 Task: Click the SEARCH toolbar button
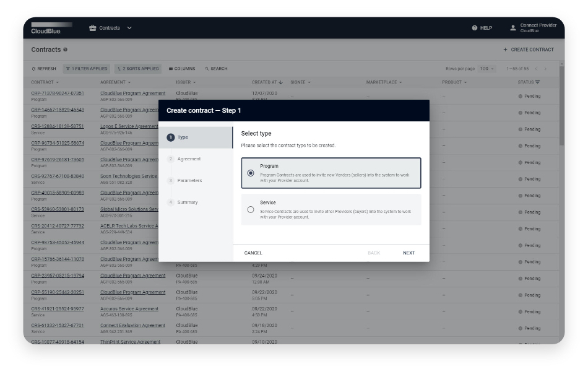coord(217,69)
